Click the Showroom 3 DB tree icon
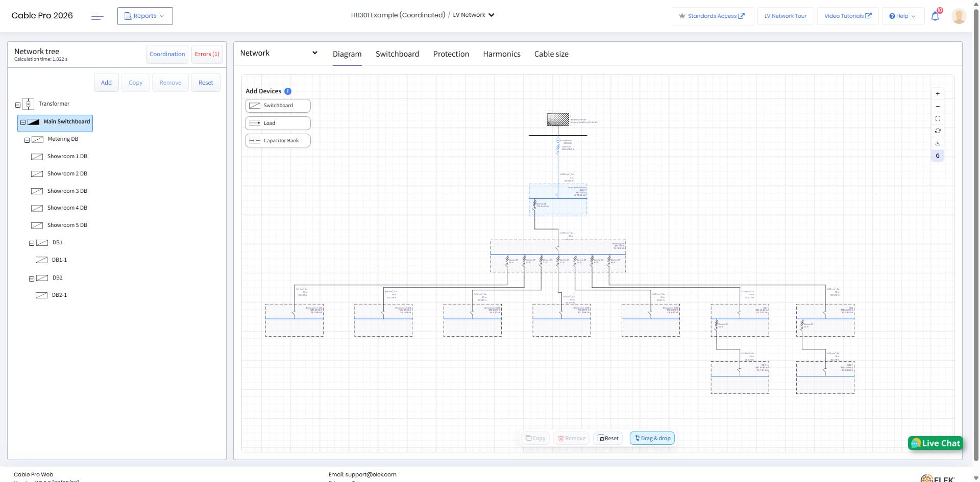The height and width of the screenshot is (482, 980). click(x=37, y=191)
